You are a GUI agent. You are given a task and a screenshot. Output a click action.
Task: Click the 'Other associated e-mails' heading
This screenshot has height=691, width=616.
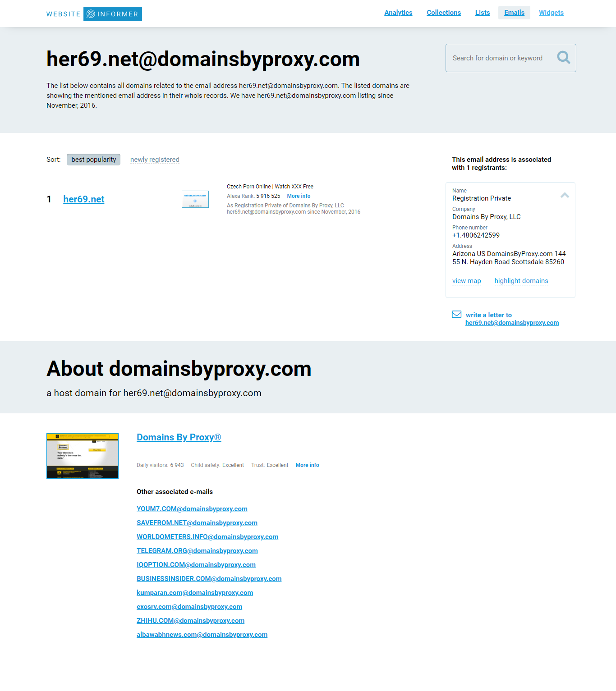[175, 492]
